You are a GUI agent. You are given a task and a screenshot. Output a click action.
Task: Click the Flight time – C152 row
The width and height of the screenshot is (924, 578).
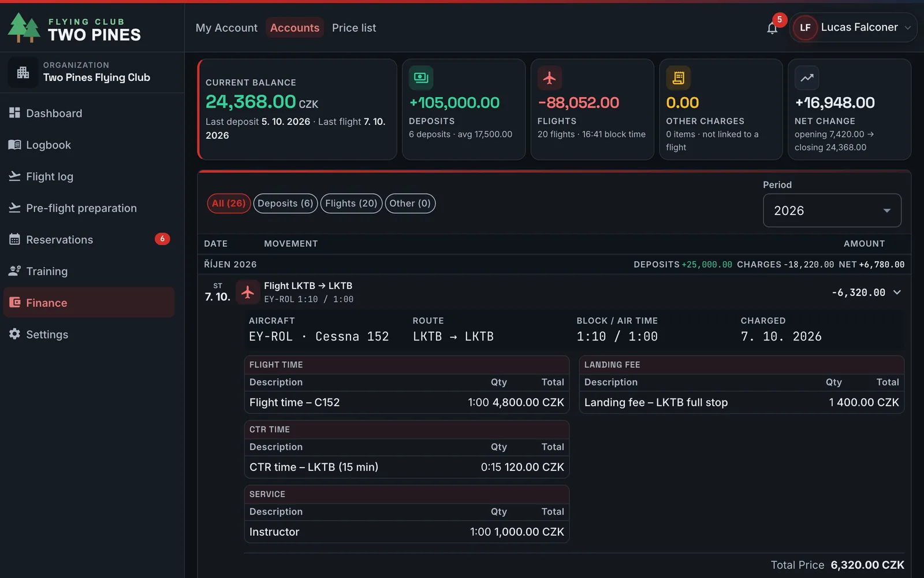407,402
